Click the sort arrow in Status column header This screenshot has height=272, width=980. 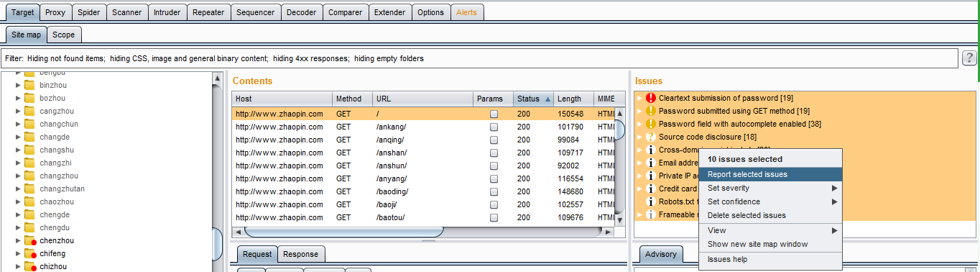pos(549,99)
